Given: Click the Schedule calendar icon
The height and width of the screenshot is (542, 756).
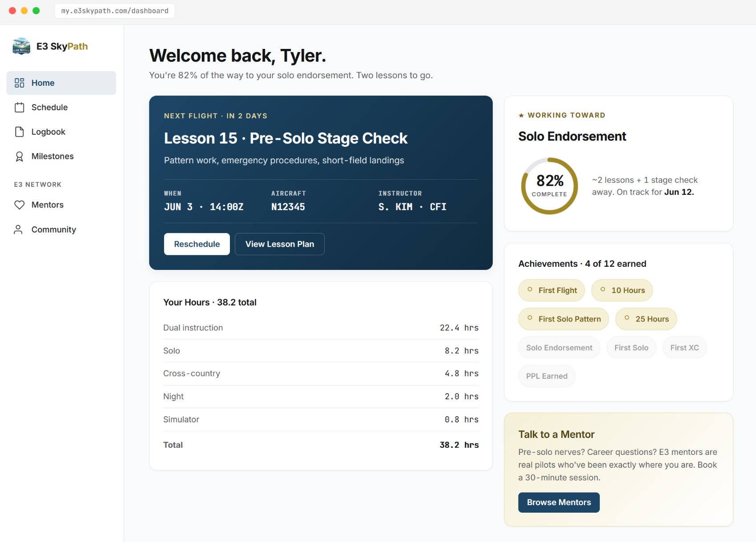Looking at the screenshot, I should [19, 107].
